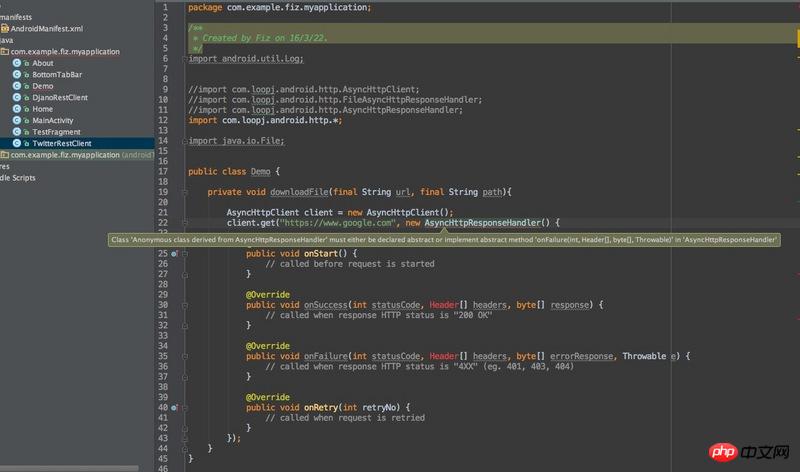Open the About class in the tree
This screenshot has height=472, width=800.
43,63
